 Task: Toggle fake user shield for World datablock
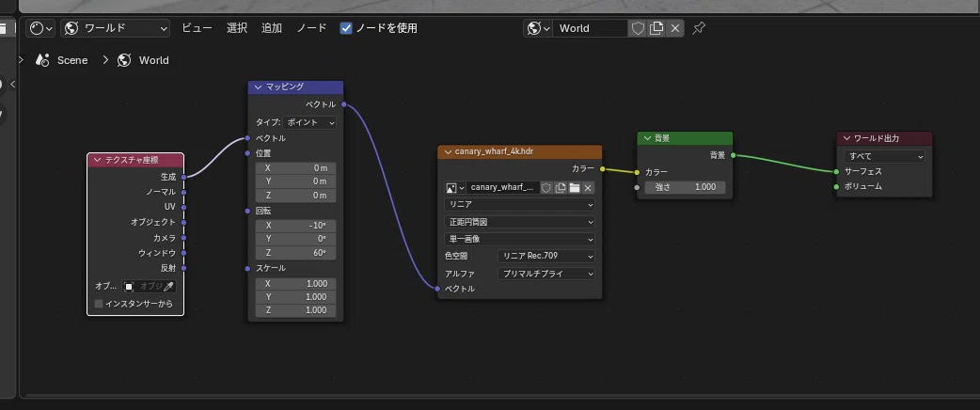click(x=638, y=28)
